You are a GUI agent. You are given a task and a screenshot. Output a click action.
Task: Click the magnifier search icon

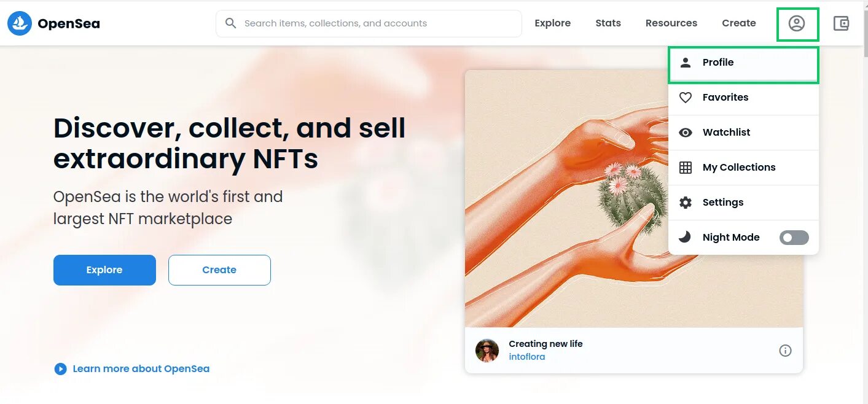click(231, 23)
